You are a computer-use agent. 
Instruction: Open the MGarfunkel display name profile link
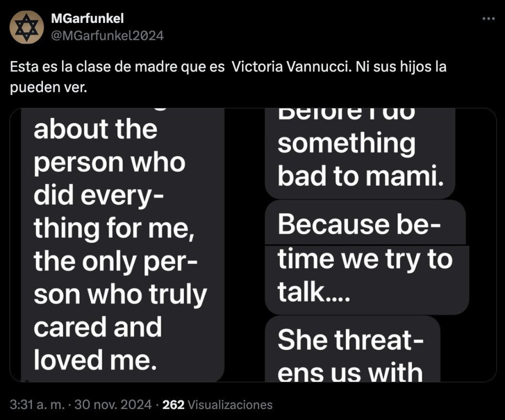pyautogui.click(x=87, y=18)
